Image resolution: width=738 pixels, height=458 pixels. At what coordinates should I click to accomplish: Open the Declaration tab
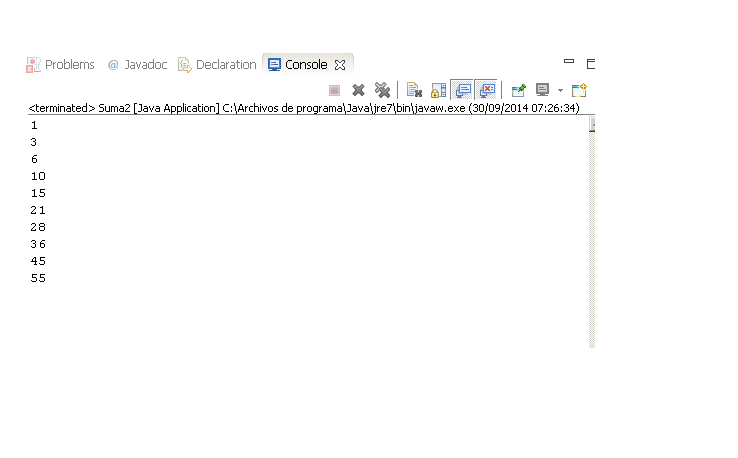[x=217, y=64]
